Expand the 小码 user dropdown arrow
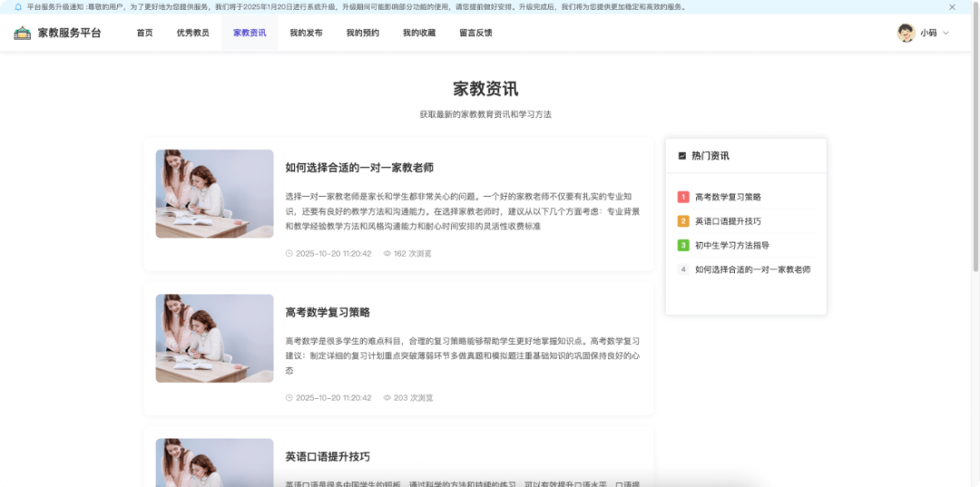This screenshot has height=487, width=980. coord(946,33)
